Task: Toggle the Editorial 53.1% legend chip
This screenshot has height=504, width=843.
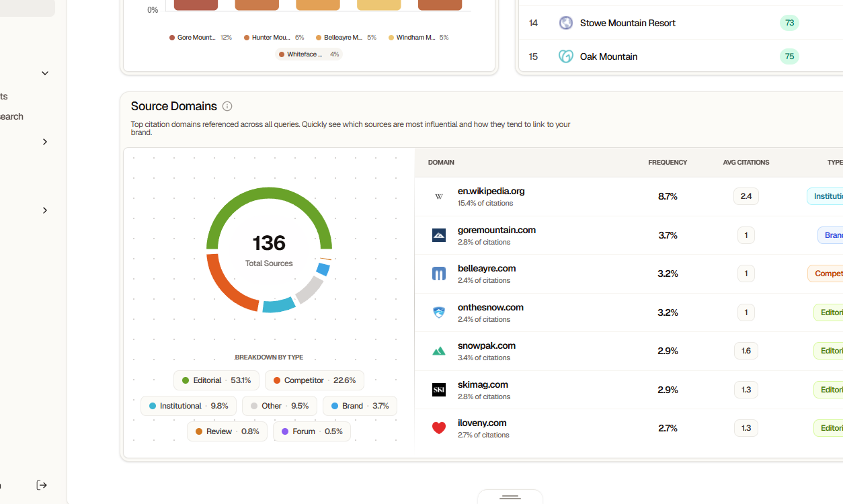Action: coord(216,380)
